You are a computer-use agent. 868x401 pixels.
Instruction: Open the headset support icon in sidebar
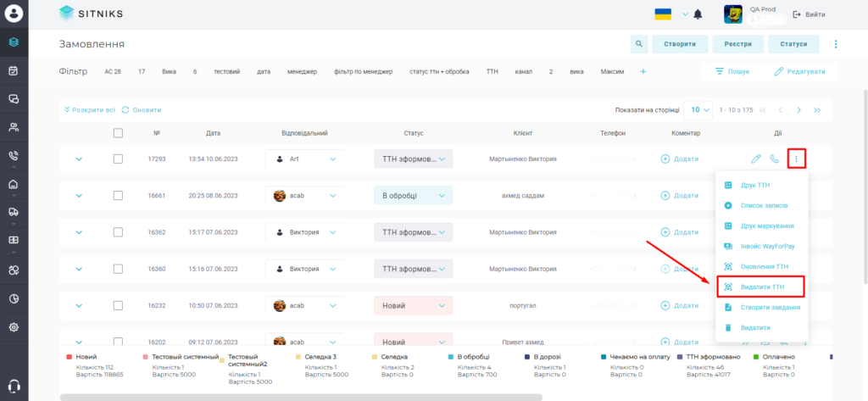tap(14, 387)
